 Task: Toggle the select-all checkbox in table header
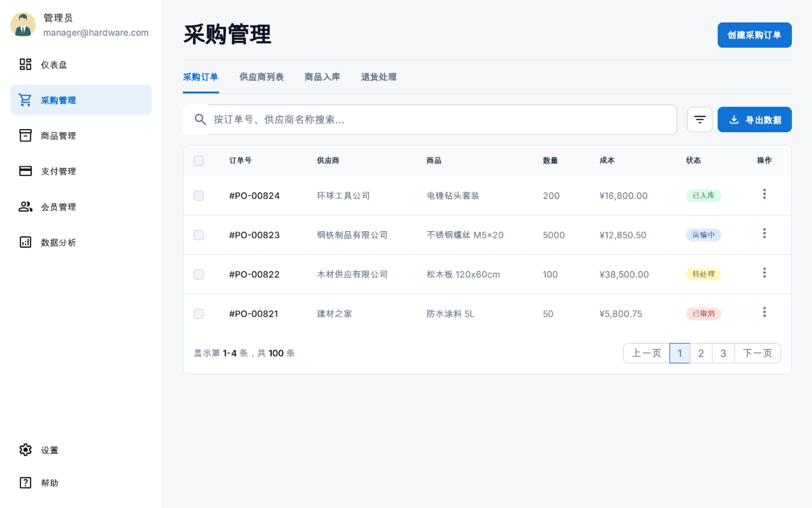(198, 161)
